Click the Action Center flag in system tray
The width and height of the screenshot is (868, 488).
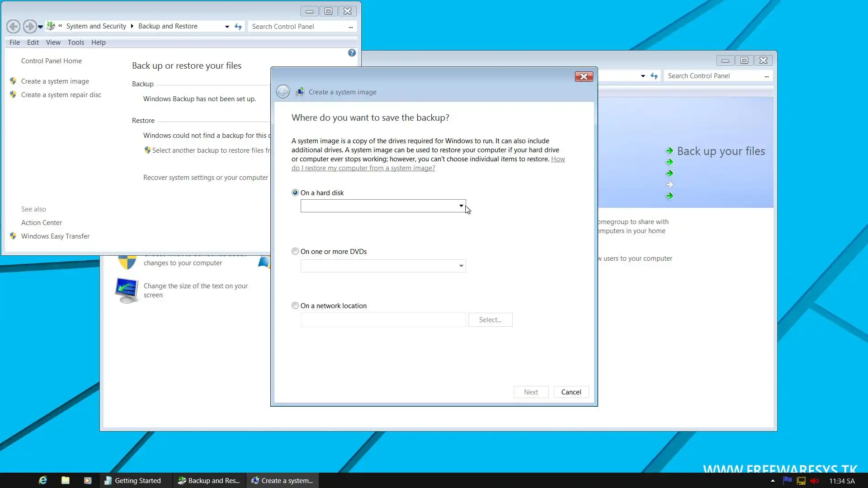pyautogui.click(x=788, y=480)
